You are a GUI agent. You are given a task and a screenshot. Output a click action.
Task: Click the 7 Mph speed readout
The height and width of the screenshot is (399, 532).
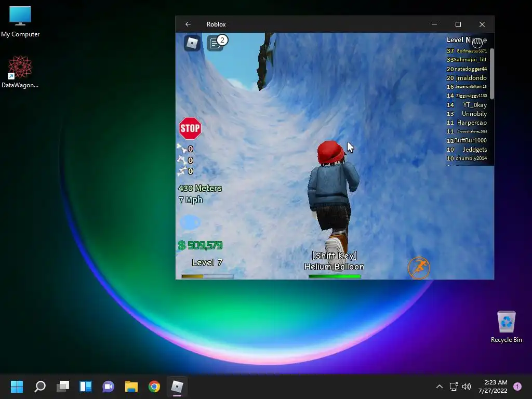pos(190,199)
